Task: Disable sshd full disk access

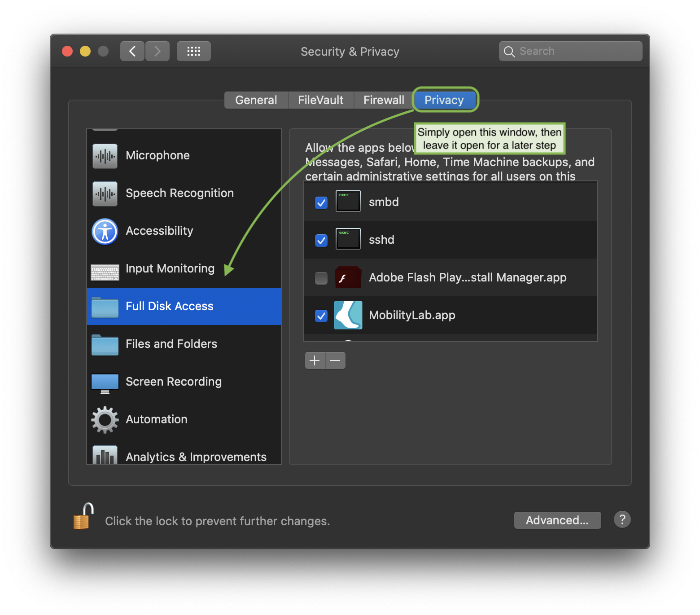Action: click(321, 241)
